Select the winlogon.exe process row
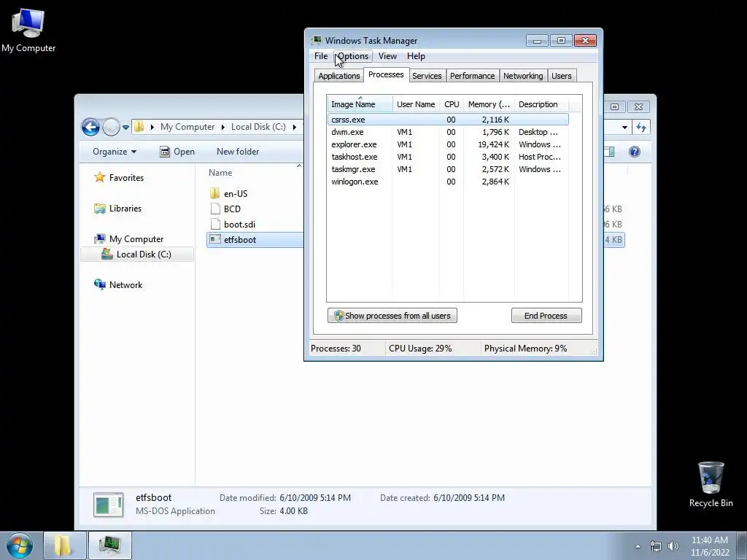This screenshot has height=560, width=747. (x=448, y=182)
